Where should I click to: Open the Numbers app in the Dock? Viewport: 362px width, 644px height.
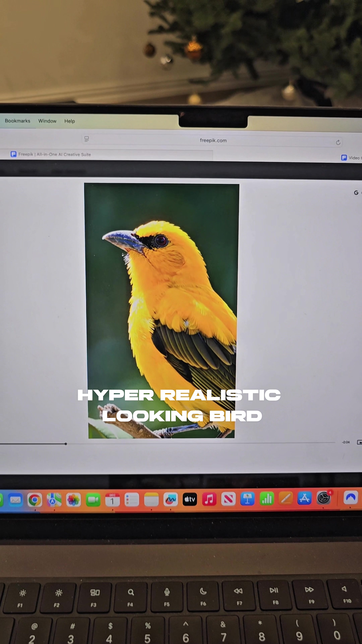tap(267, 498)
